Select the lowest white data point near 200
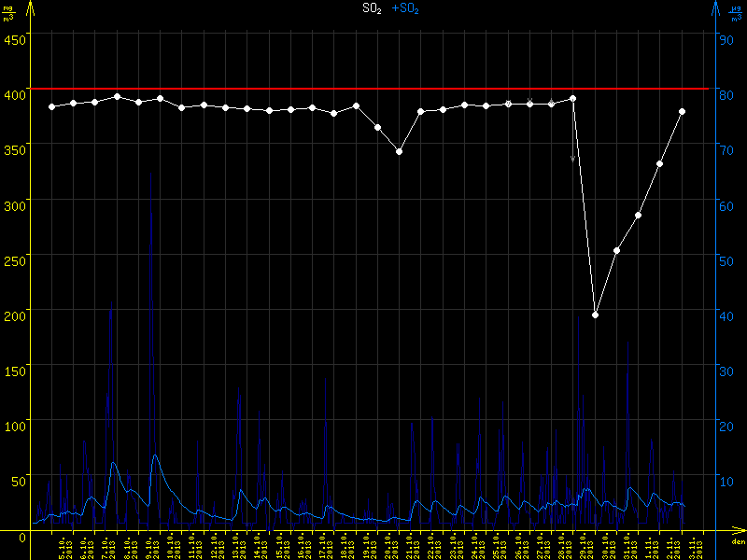This screenshot has width=747, height=560. 595,315
